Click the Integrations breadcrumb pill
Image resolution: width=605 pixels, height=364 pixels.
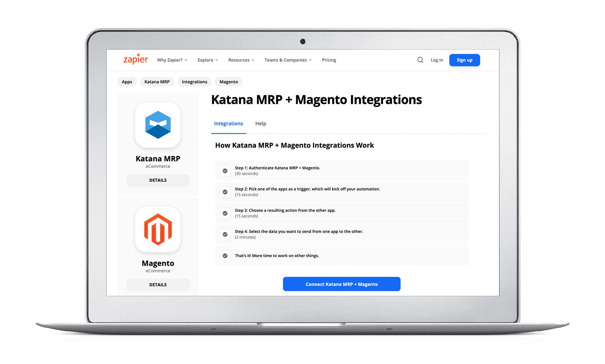click(x=194, y=82)
